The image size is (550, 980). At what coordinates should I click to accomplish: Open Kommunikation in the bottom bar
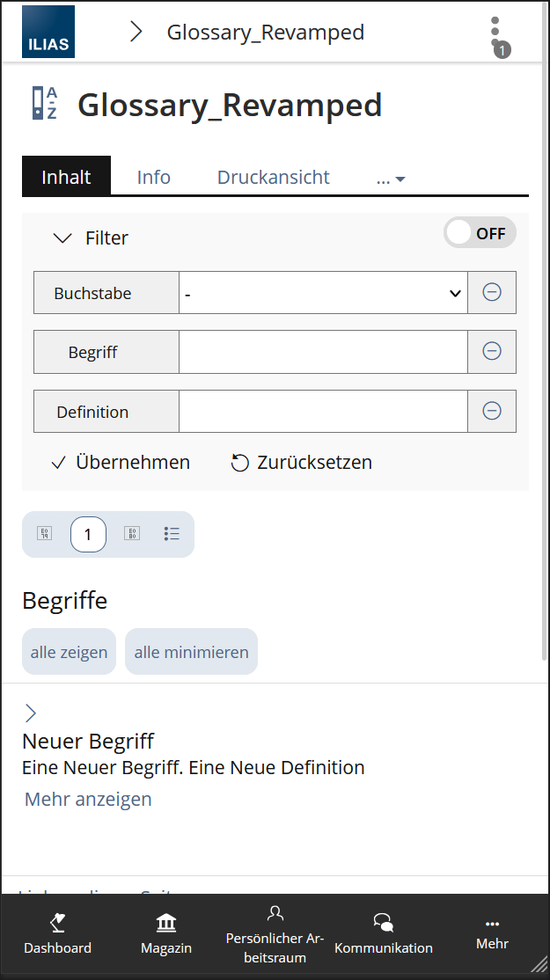[x=383, y=934]
